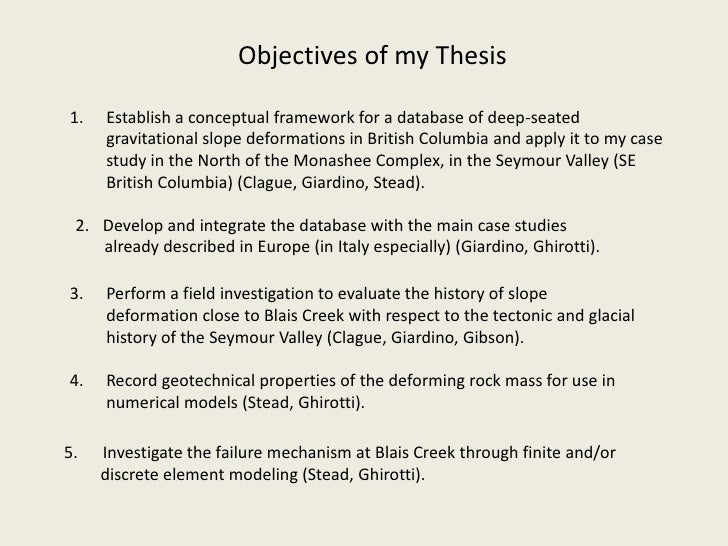728x546 pixels.
Task: Click the slide title 'Objectives of my Thesis'
Action: 372,56
